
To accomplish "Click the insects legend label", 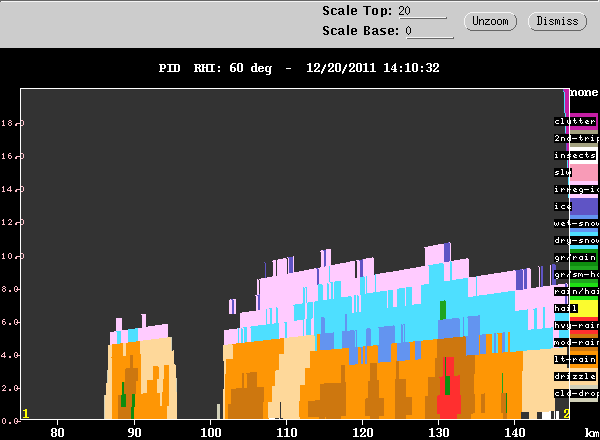I will coord(575,155).
